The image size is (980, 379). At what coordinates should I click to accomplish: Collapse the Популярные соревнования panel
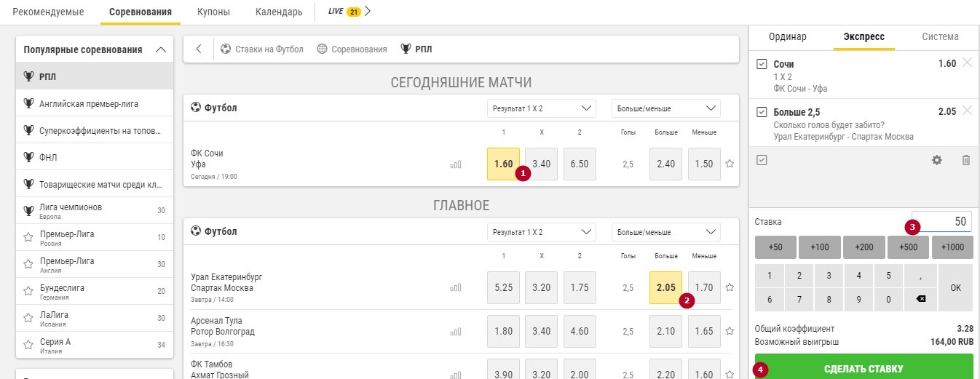coord(161,50)
